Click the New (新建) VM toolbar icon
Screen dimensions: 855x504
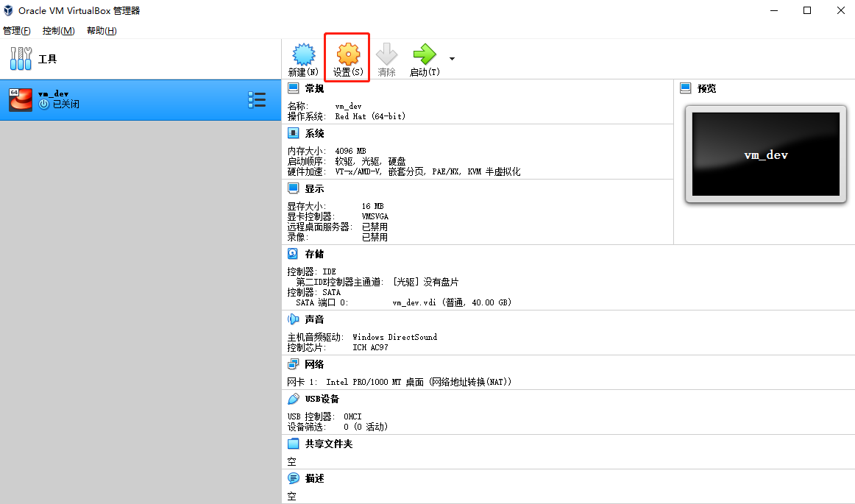point(303,54)
